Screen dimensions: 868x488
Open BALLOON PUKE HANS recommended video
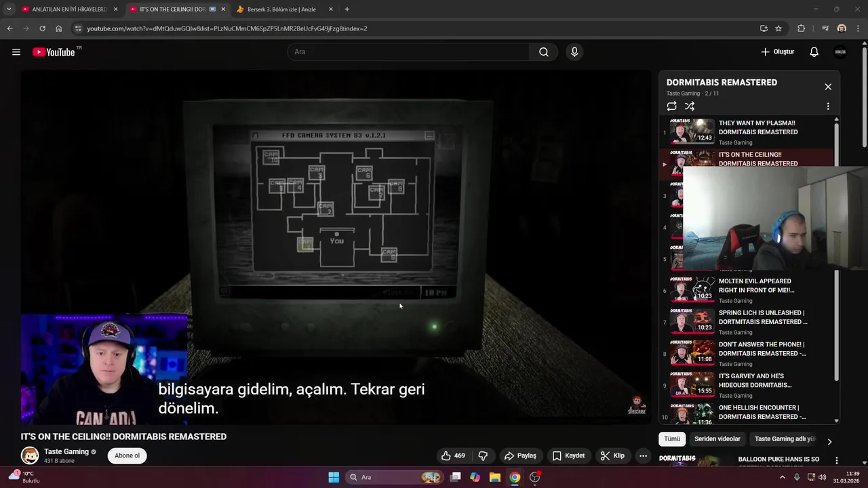tap(778, 460)
